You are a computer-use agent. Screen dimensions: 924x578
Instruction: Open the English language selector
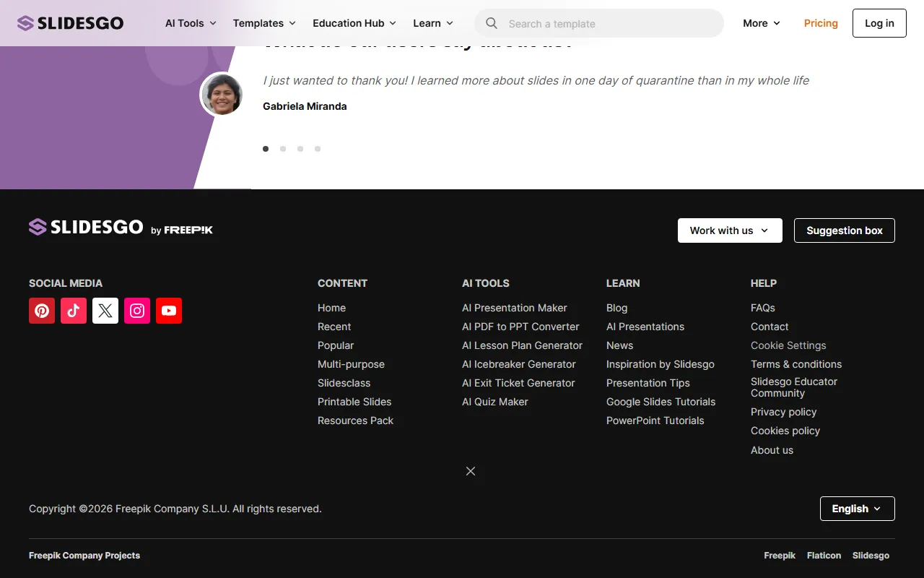tap(857, 509)
